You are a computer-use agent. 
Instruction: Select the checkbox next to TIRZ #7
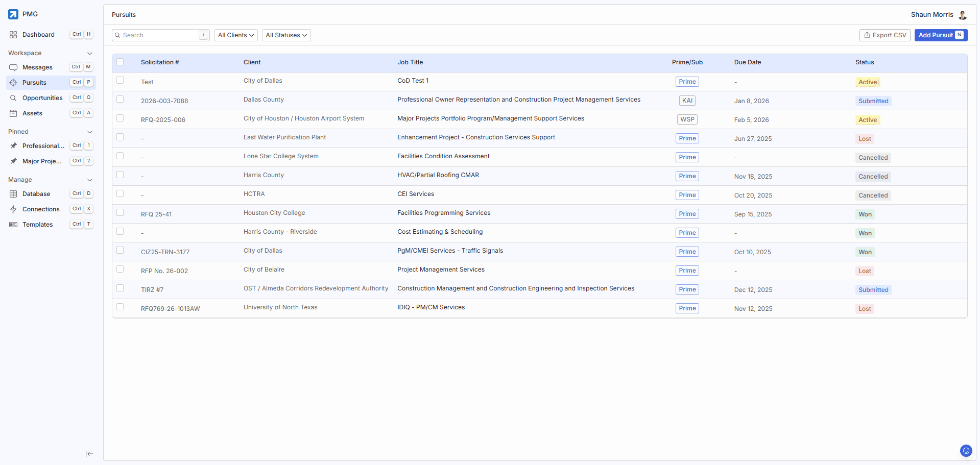coord(120,288)
